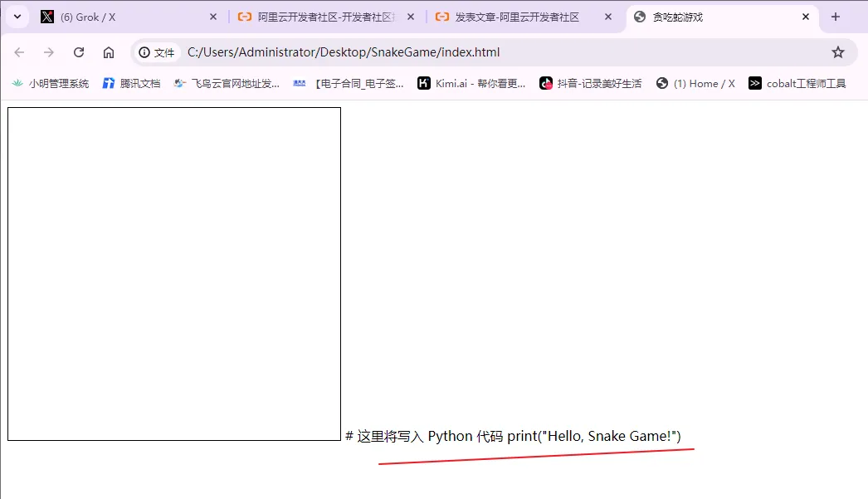
Task: Close the Grok / X tab
Action: [x=213, y=17]
